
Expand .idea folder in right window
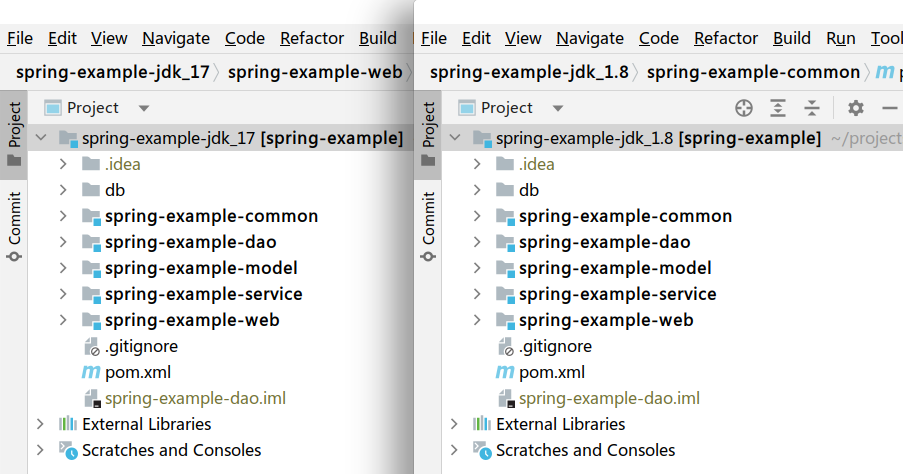477,164
